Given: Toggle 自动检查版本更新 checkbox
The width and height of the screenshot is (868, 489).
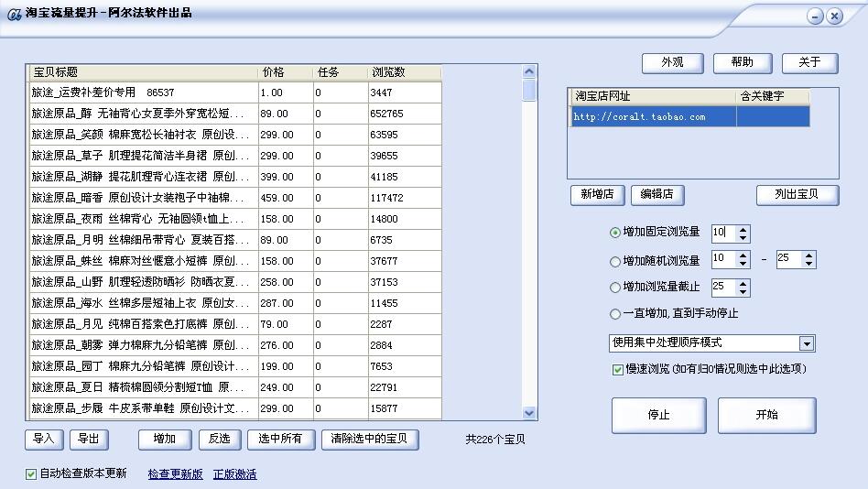Looking at the screenshot, I should (31, 474).
